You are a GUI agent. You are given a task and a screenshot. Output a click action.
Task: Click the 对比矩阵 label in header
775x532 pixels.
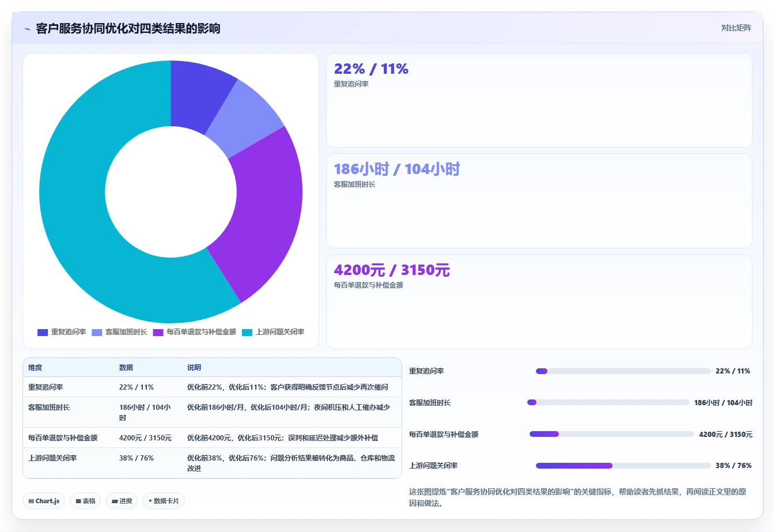[x=736, y=28]
